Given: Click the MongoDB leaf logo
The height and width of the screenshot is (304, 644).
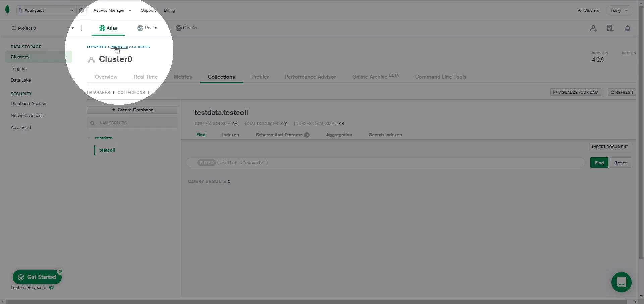Looking at the screenshot, I should [7, 10].
